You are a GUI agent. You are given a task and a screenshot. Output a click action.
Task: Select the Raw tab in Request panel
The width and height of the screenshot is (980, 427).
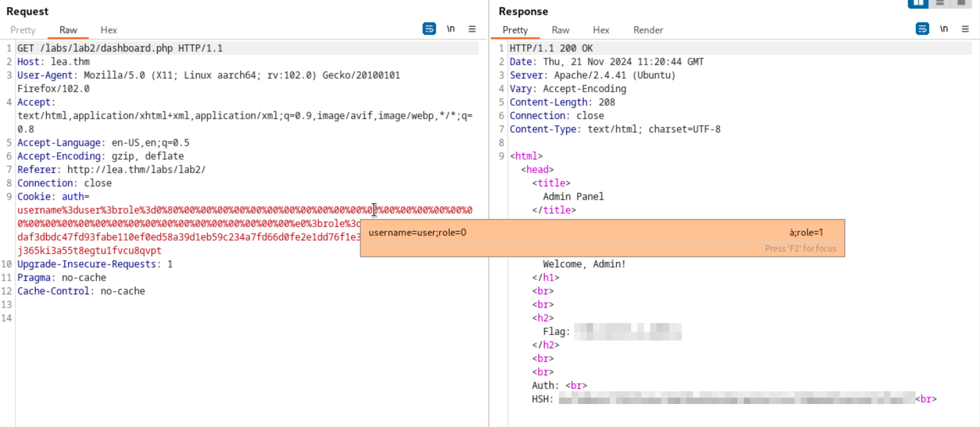pos(68,30)
